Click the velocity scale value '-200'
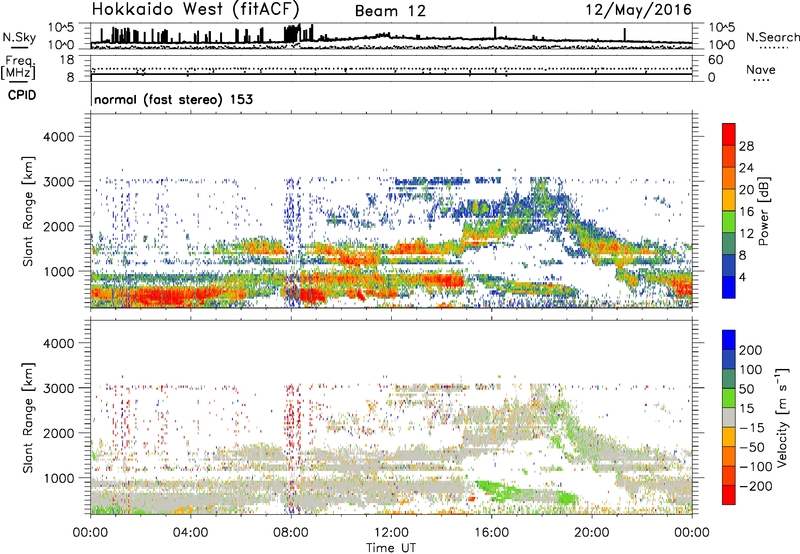Image resolution: width=800 pixels, height=554 pixels. pyautogui.click(x=755, y=486)
